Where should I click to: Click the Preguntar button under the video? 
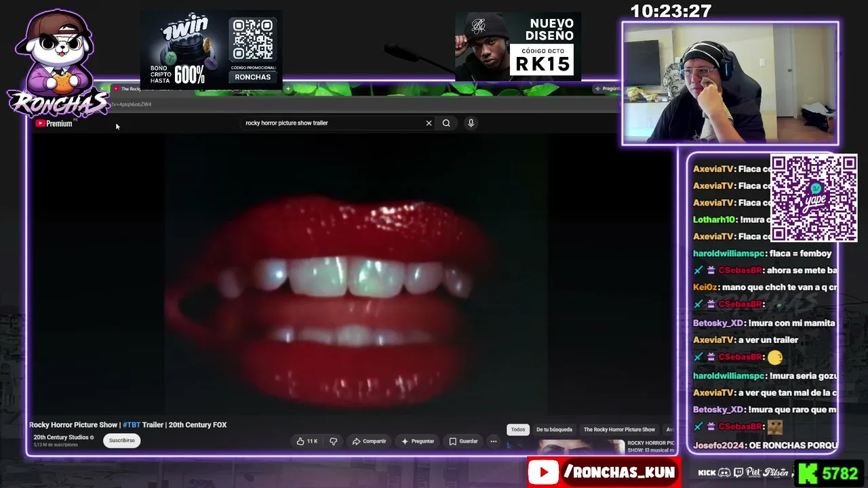pyautogui.click(x=418, y=441)
